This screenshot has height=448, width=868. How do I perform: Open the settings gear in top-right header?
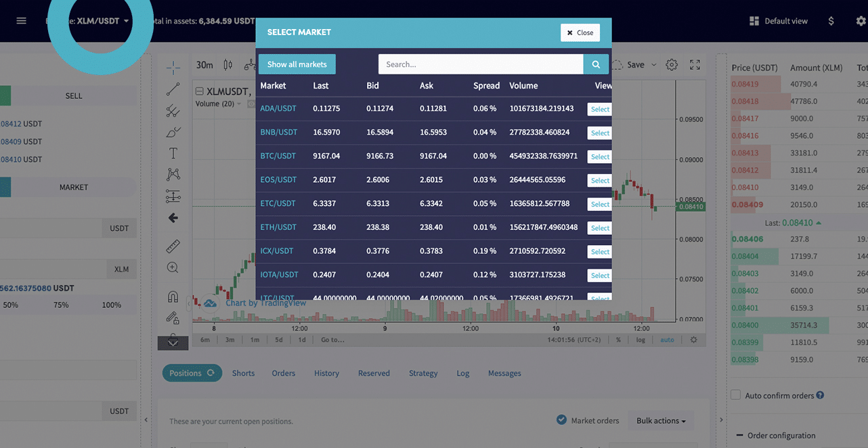tap(861, 21)
